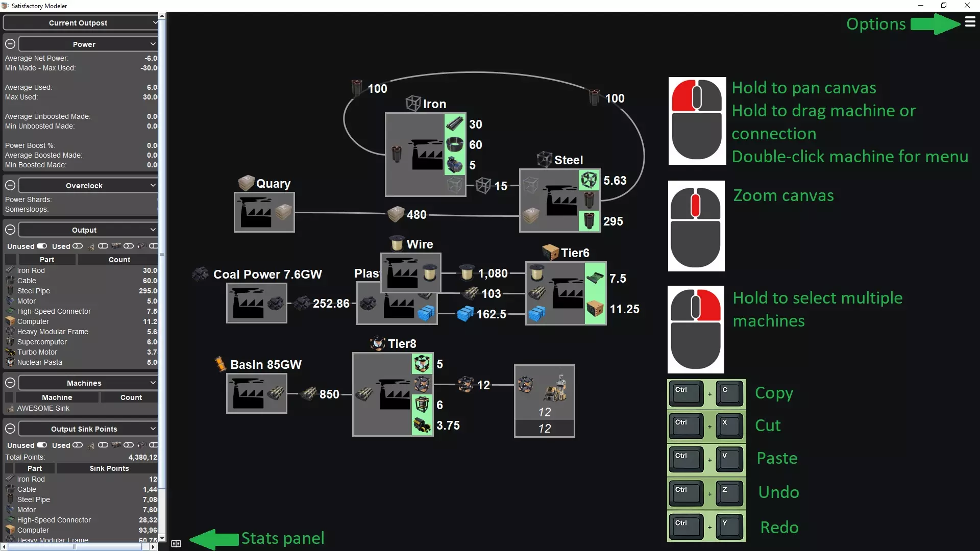Toggle Unused switch in Output Sink Points

42,445
